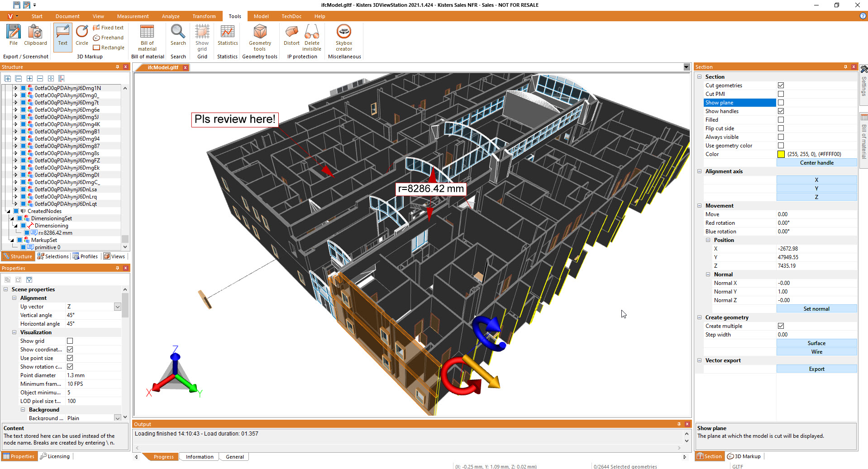Enable Always visible checkbox
The image size is (868, 469).
coord(781,137)
